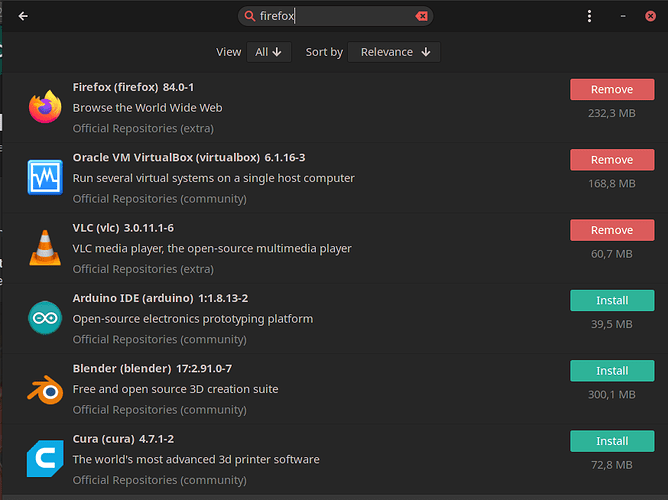Select Blender (blender) 17:2.91.0-7 title
The height and width of the screenshot is (500, 668).
pos(152,368)
